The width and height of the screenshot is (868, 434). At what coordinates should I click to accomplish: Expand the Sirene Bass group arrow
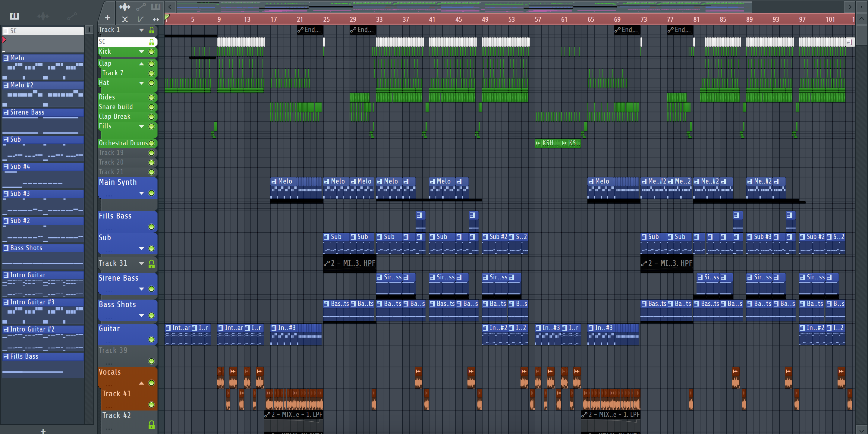pyautogui.click(x=142, y=289)
